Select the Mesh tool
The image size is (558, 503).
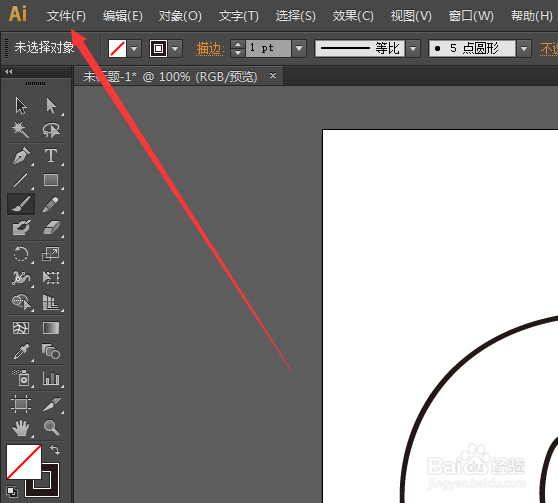point(21,328)
